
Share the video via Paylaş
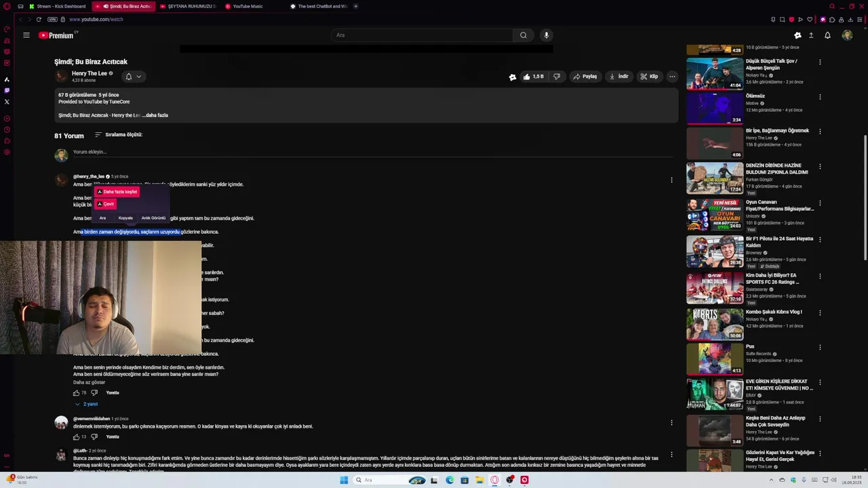click(585, 77)
